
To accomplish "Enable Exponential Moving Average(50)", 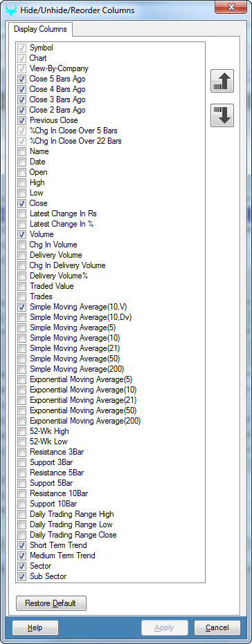I will [x=22, y=410].
